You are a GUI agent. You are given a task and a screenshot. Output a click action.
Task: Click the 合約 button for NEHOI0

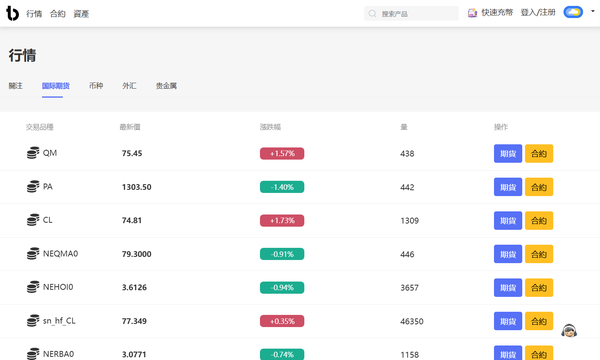pyautogui.click(x=539, y=288)
